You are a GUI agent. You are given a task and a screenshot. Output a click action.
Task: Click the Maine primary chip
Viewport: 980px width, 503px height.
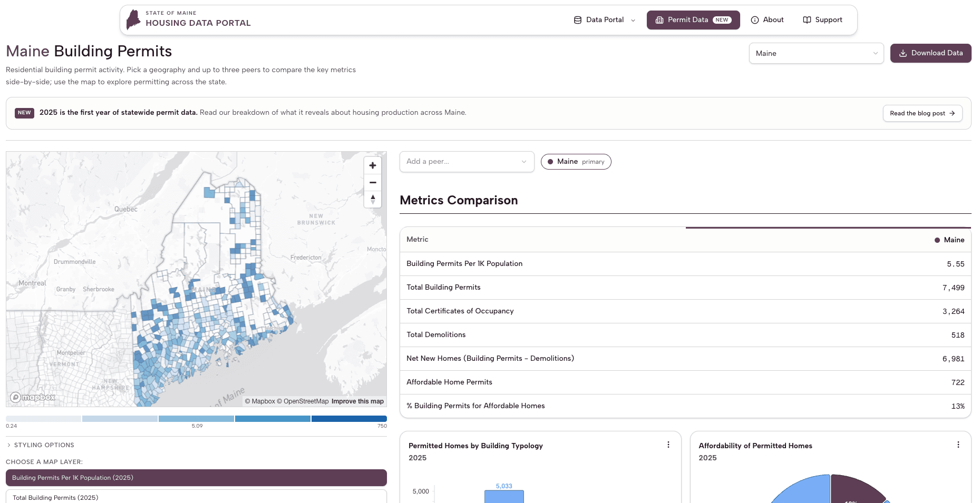(x=576, y=162)
